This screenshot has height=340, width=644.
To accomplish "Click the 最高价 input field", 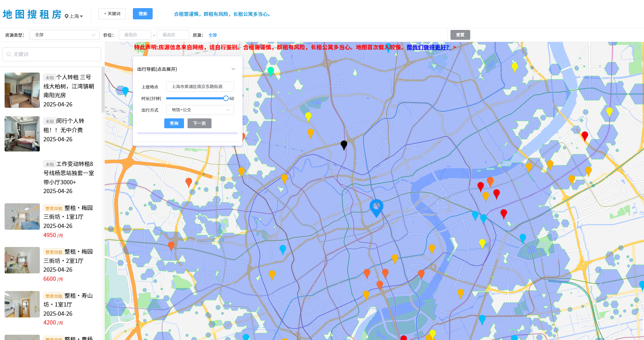I will click(173, 35).
